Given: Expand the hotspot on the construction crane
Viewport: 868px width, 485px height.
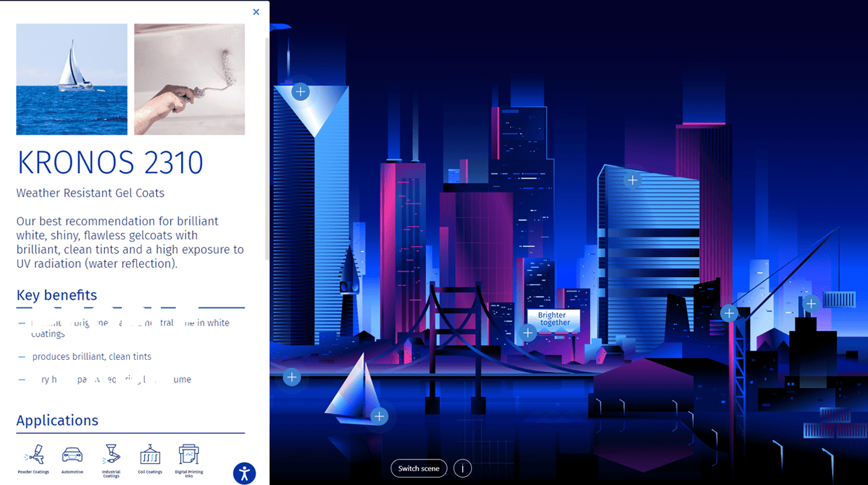Looking at the screenshot, I should pos(729,312).
